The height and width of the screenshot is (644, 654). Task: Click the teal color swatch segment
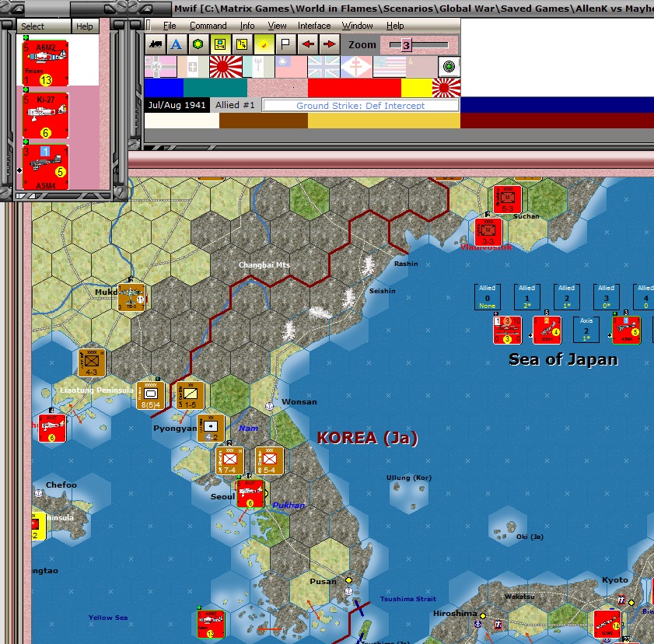[x=215, y=88]
